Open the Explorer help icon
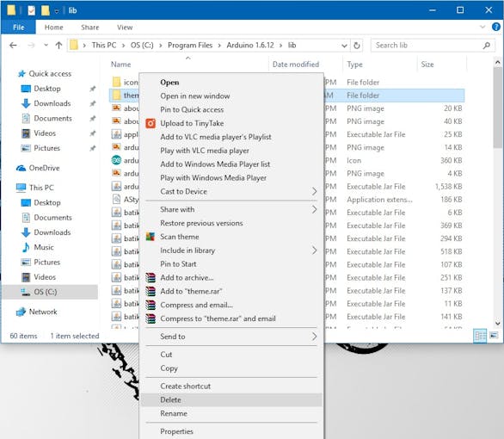Image resolution: width=504 pixels, height=439 pixels. pos(496,27)
